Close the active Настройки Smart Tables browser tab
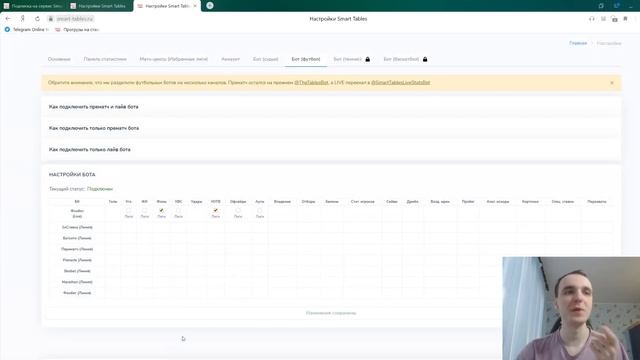 [x=195, y=6]
